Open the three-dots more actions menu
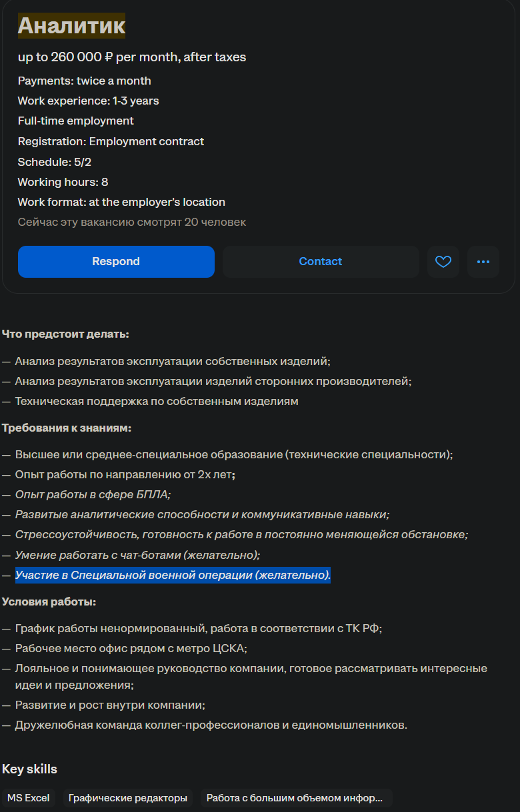This screenshot has height=812, width=520. [483, 262]
